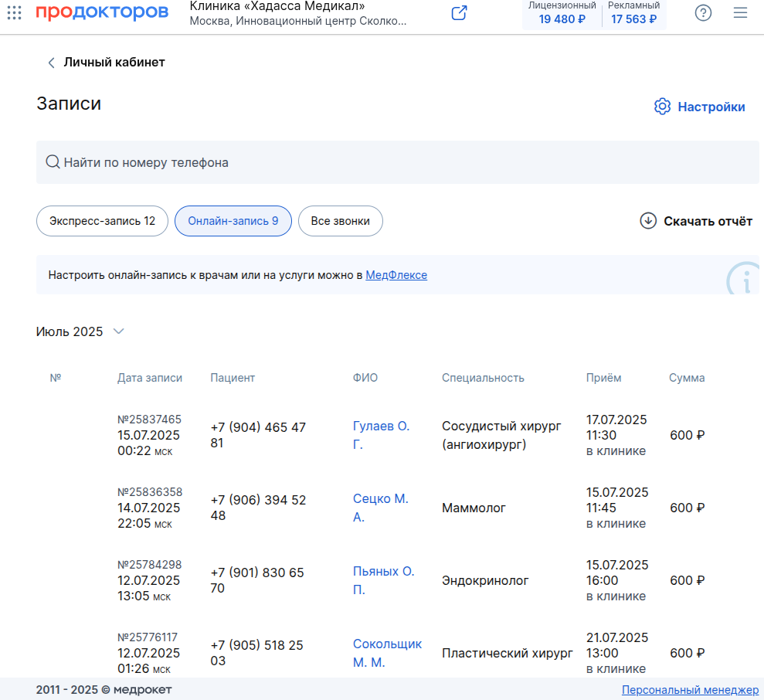Select record number №25784298
The height and width of the screenshot is (700, 764).
(149, 565)
